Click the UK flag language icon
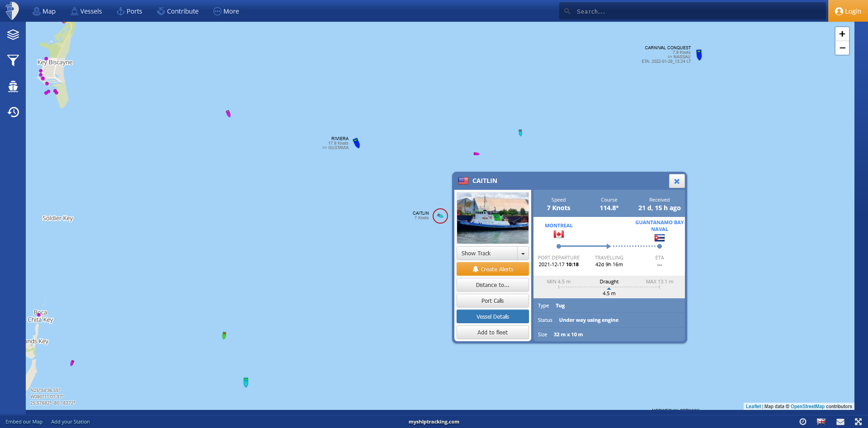The width and height of the screenshot is (868, 428). tap(821, 422)
